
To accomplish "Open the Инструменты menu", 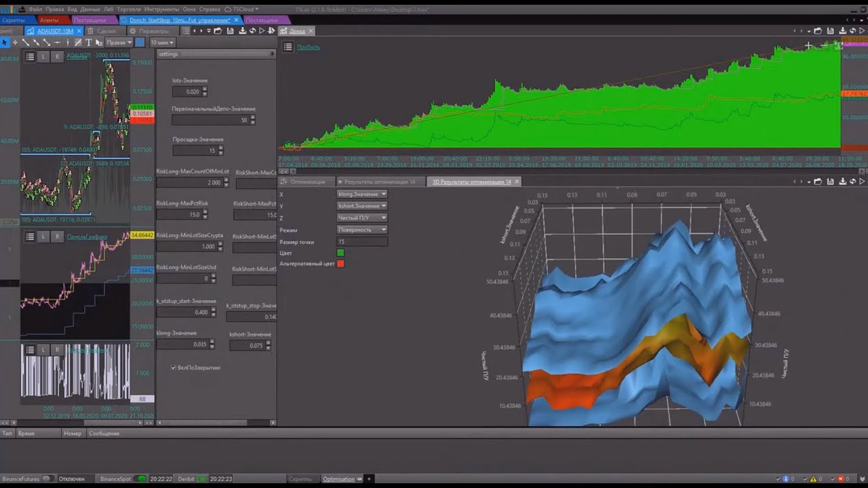I will 161,9.
